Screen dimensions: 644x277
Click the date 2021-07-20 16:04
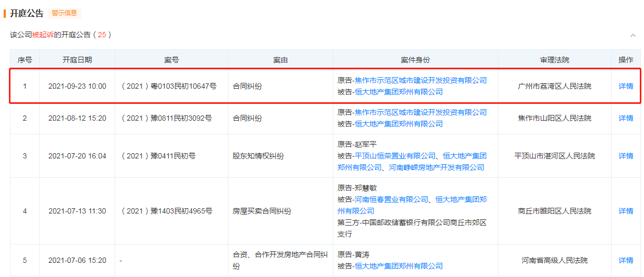pos(77,156)
